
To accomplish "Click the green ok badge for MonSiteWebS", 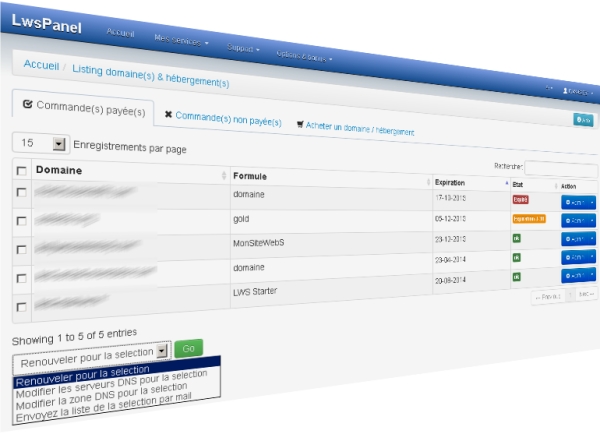I will 517,238.
